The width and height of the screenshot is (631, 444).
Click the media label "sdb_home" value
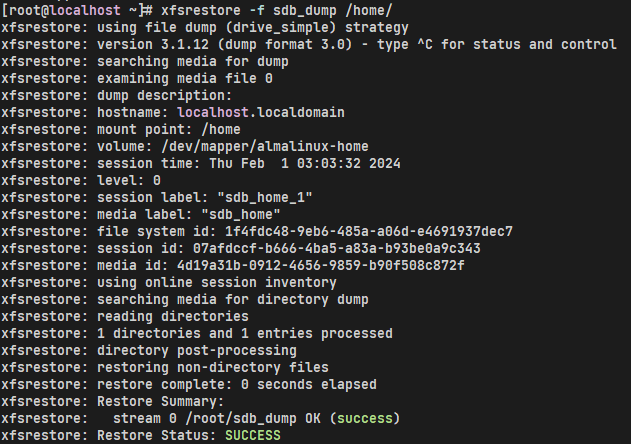coord(241,214)
